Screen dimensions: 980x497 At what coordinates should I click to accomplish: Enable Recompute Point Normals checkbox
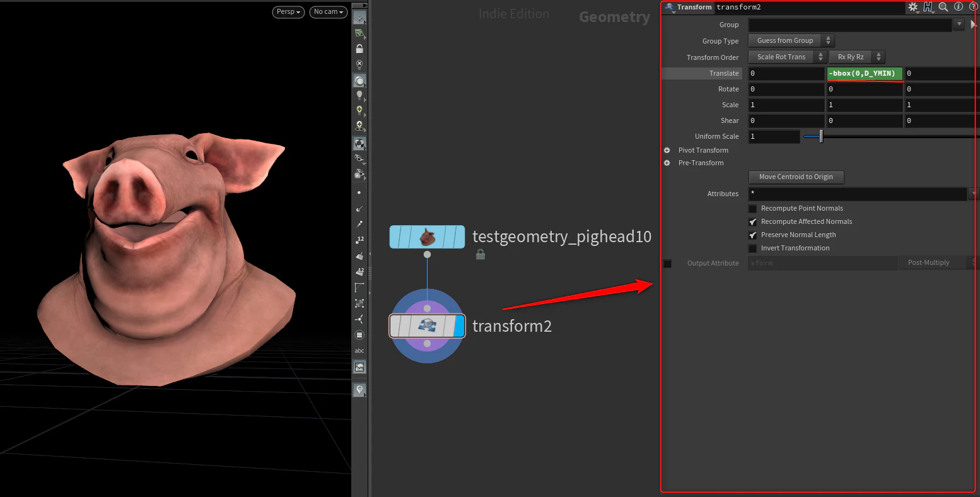pyautogui.click(x=752, y=209)
